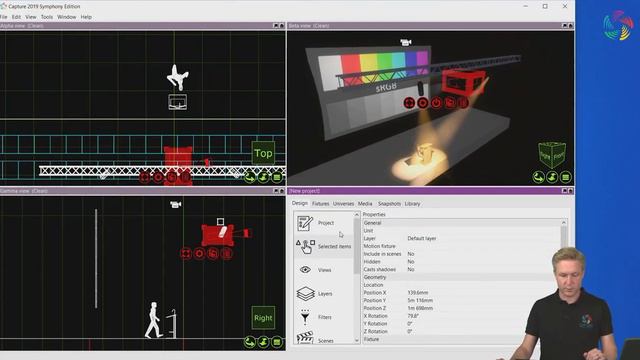Image resolution: width=640 pixels, height=360 pixels.
Task: Open the Layers section icon
Action: coord(305,293)
